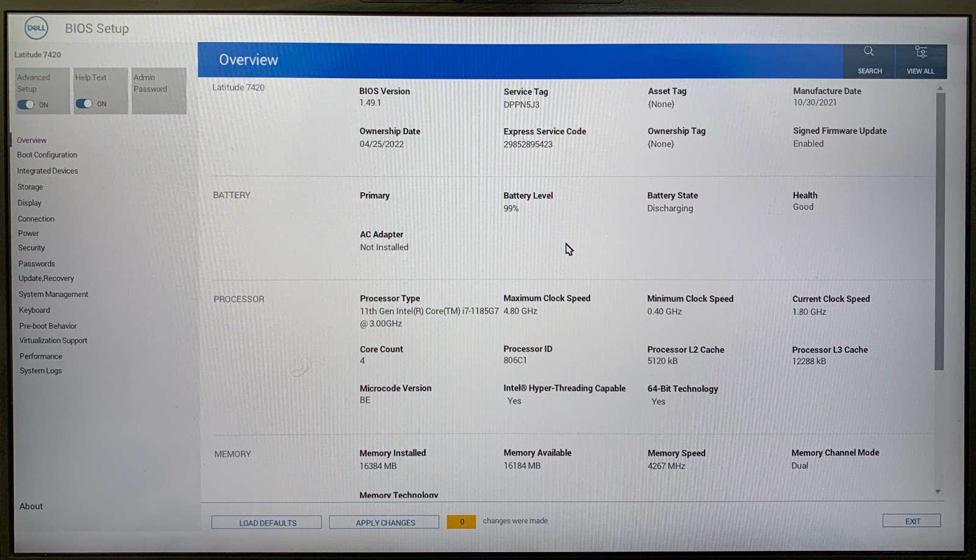
Task: Click Current Clock Speed 1.80 GHz
Action: click(809, 312)
